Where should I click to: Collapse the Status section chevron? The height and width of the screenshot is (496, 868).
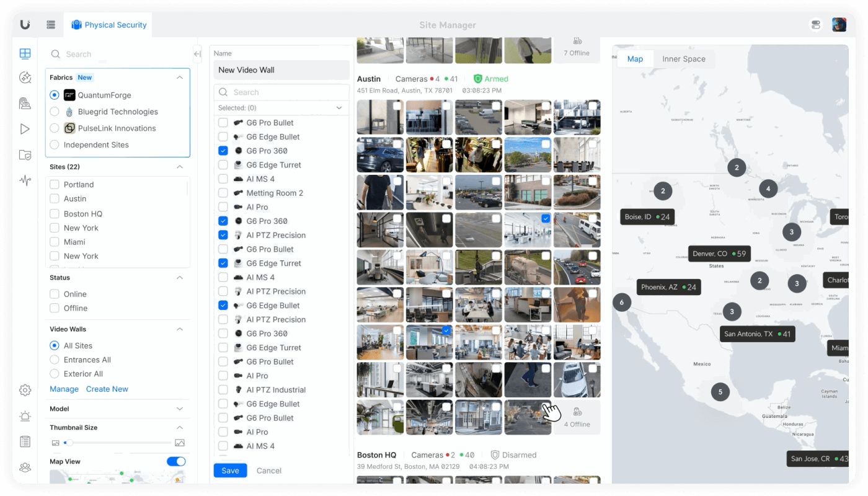coord(180,278)
